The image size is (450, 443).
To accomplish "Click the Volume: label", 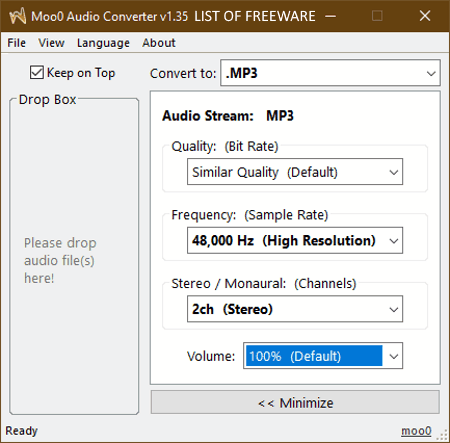I will [211, 356].
